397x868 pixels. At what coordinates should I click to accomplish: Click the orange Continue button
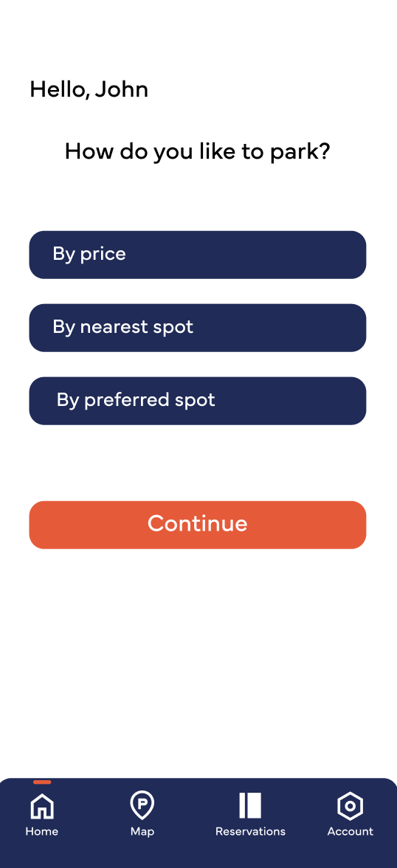(x=198, y=525)
